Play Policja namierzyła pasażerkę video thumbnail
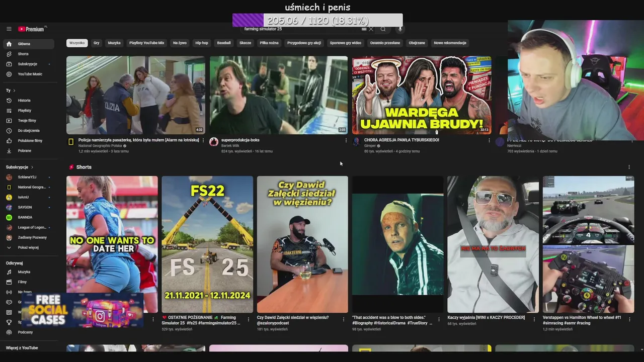The height and width of the screenshot is (362, 644). 136,95
